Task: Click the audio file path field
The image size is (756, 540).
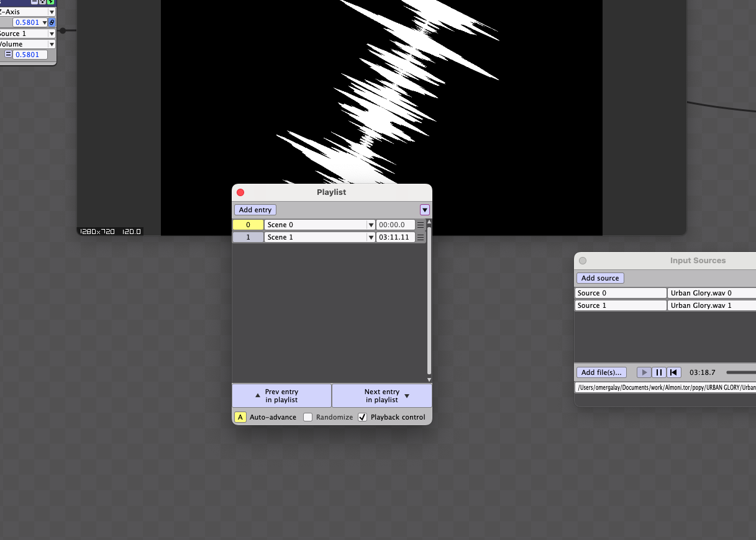Action: pos(665,387)
